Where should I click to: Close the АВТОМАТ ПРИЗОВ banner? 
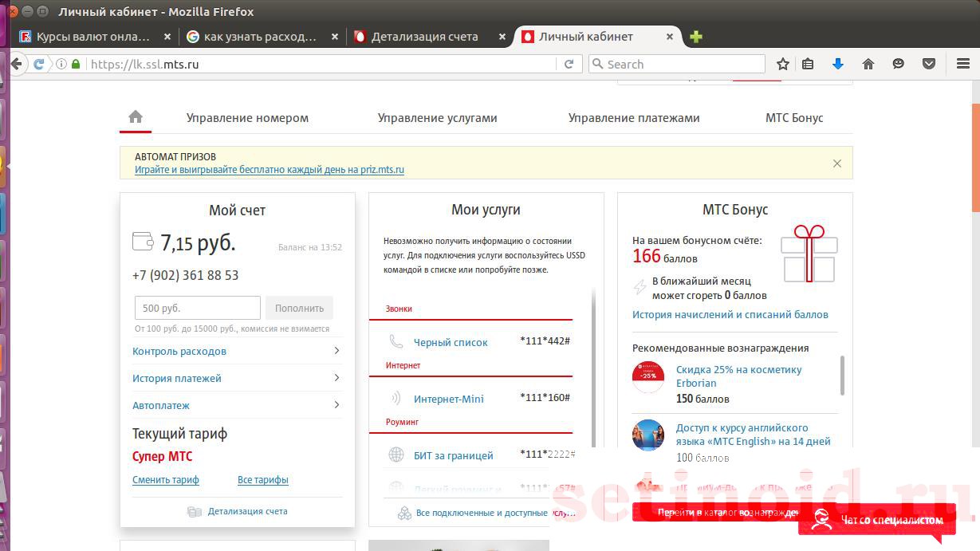(x=836, y=163)
